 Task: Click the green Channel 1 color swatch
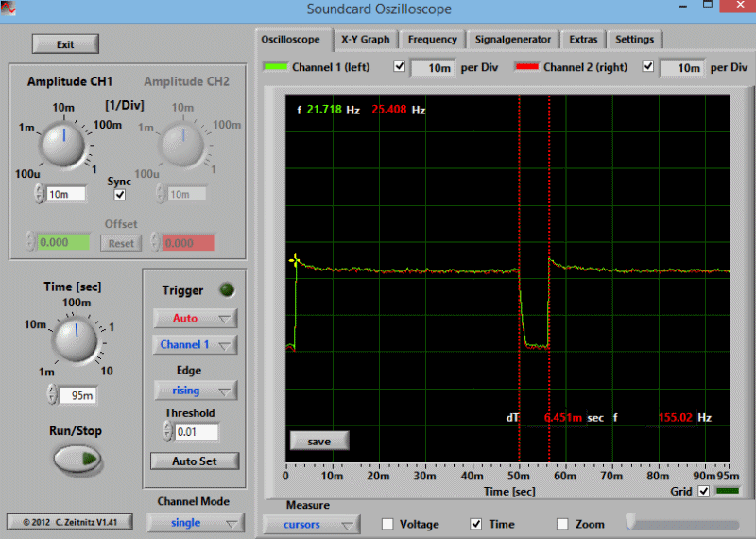[x=276, y=67]
